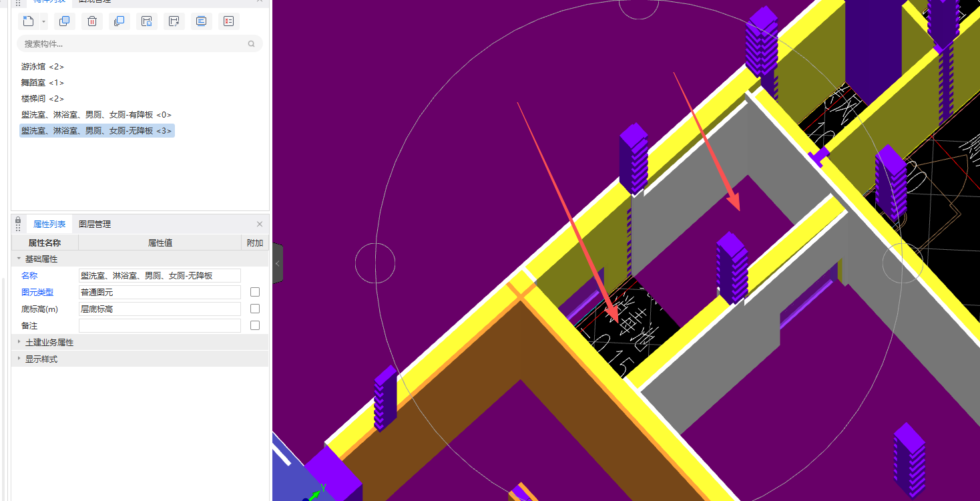Click the right orbit circle handle
The height and width of the screenshot is (501, 980).
(x=903, y=263)
